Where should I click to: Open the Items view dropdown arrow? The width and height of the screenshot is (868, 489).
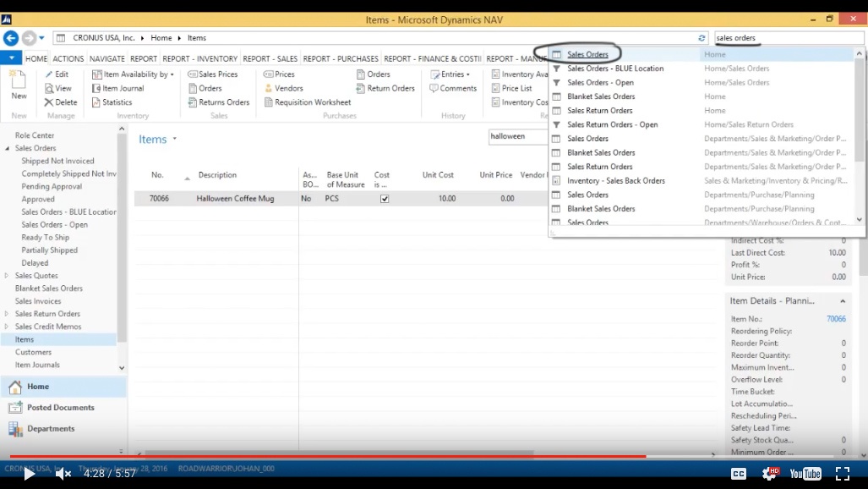[x=174, y=139]
